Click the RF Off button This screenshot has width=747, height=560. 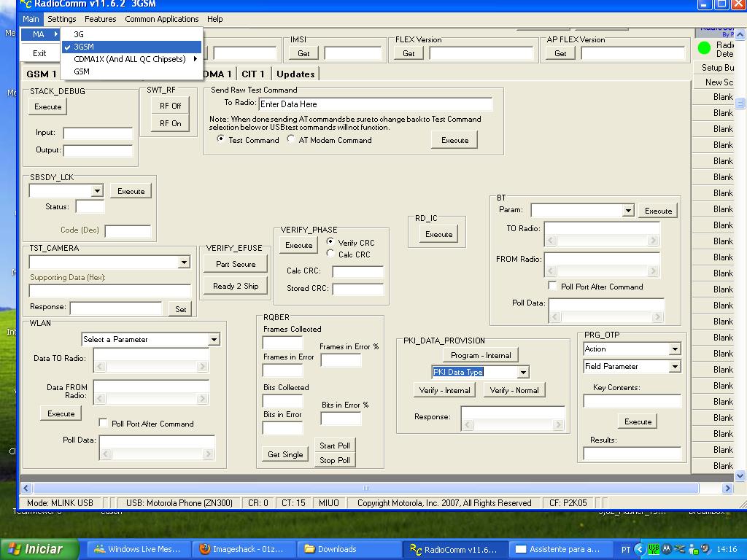pyautogui.click(x=170, y=106)
